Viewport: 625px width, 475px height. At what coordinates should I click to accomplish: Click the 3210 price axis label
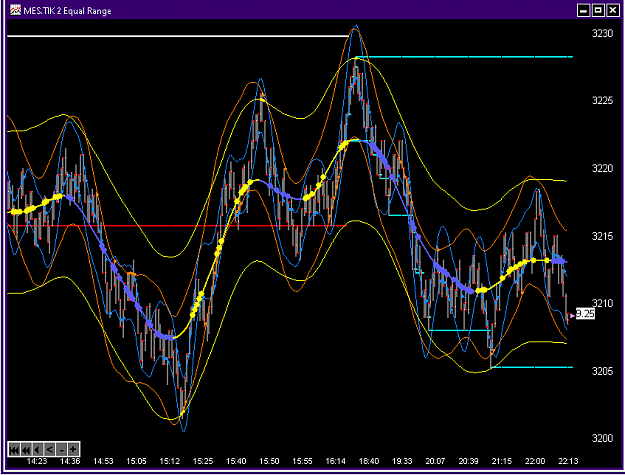point(602,303)
